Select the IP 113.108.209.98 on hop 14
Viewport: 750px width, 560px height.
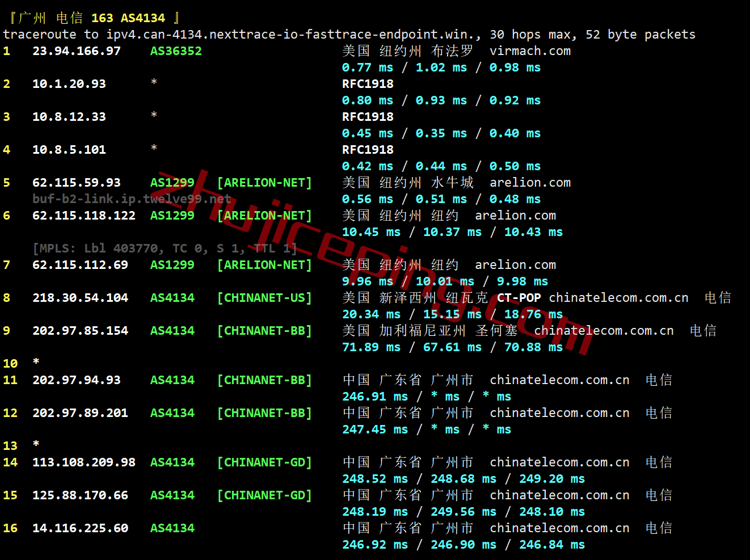point(83,462)
